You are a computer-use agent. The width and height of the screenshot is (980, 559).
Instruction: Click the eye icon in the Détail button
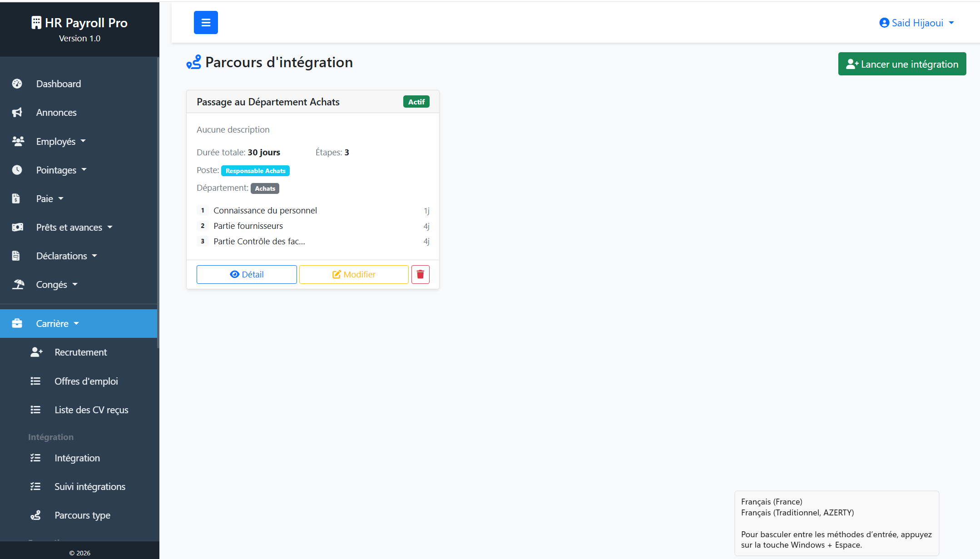(235, 274)
